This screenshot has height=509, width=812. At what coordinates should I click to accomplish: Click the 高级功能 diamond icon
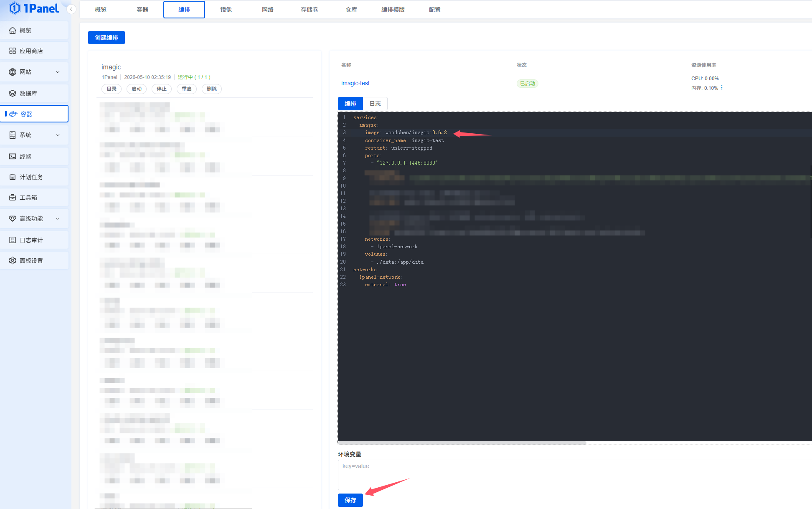[x=13, y=219]
